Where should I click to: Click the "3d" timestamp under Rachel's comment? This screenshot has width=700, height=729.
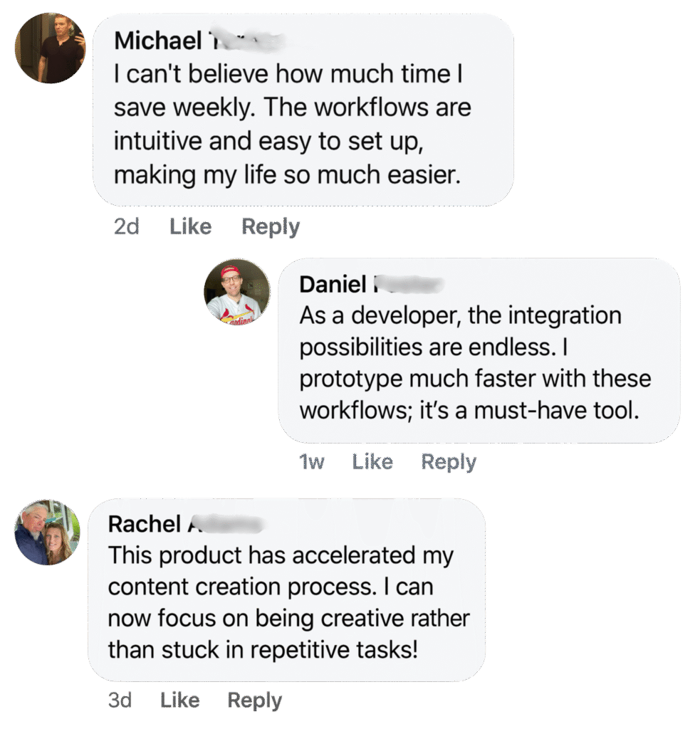coord(120,701)
